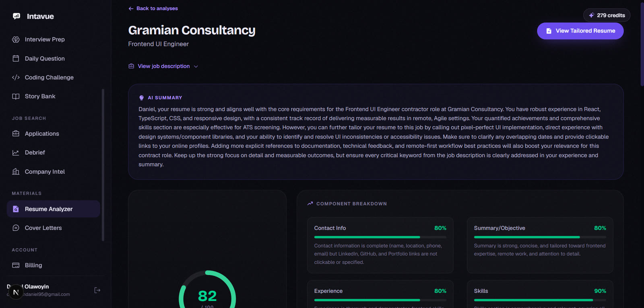Screen dimensions: 644x308
Task: Click the Summary/Objective 80% score
Action: point(600,228)
